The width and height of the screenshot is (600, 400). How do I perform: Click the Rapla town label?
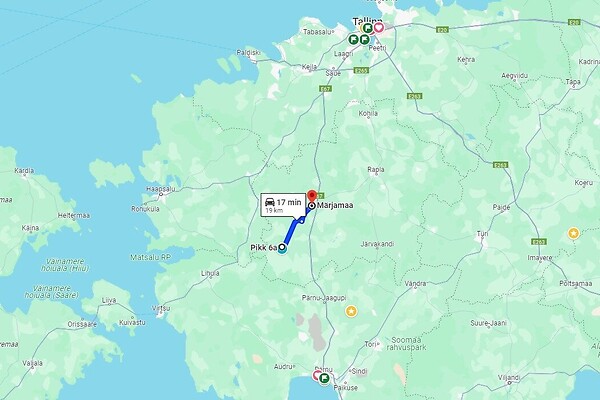(x=376, y=170)
